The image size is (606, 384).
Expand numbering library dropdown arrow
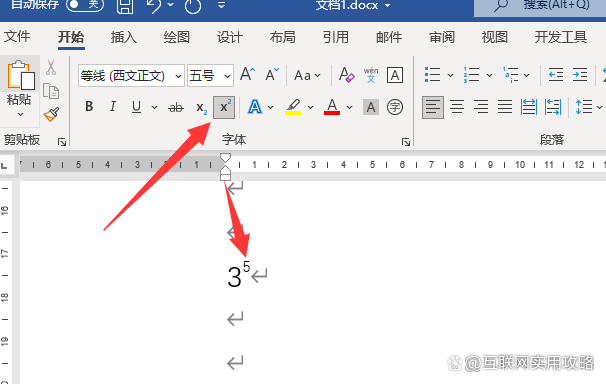489,75
